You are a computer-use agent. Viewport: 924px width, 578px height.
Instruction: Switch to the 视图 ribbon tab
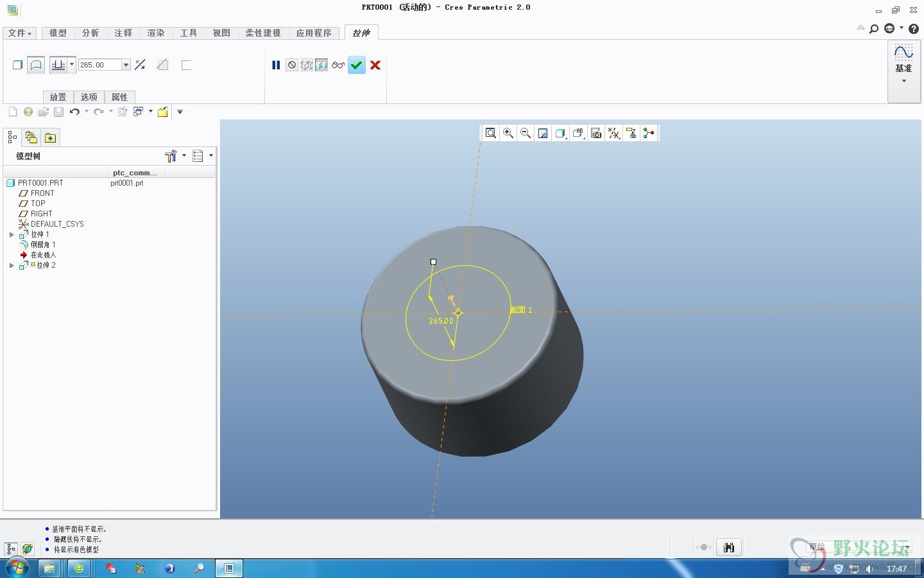click(221, 33)
